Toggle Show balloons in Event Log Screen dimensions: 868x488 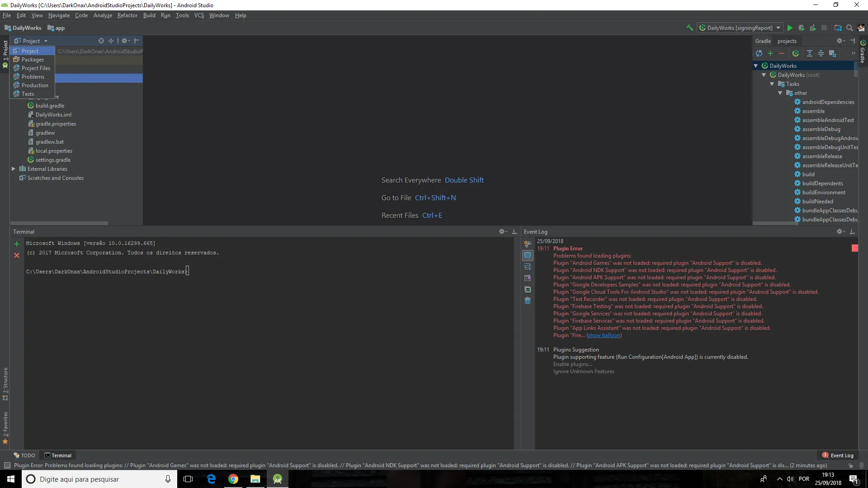tap(528, 255)
